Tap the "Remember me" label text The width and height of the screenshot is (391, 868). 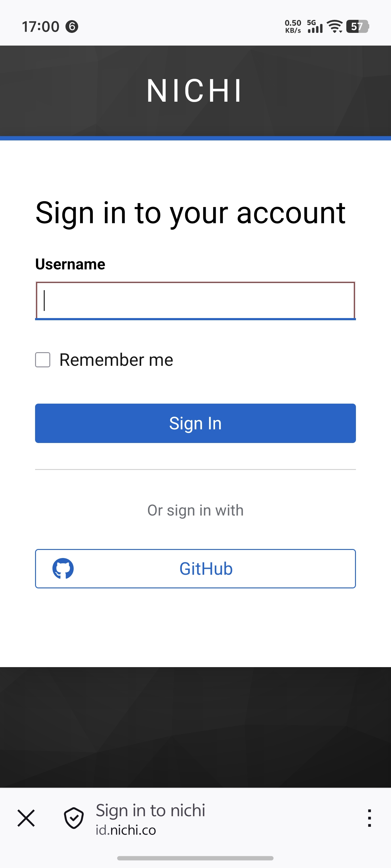tap(116, 360)
